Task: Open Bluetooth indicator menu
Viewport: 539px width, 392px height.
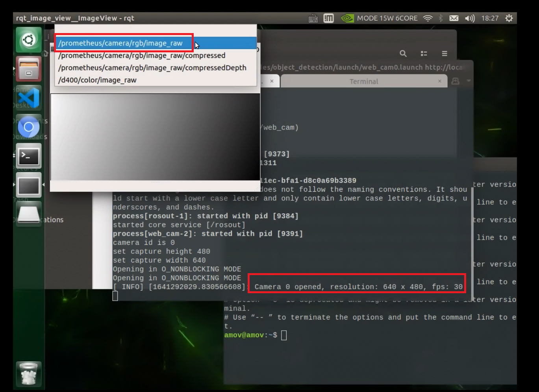Action: coord(441,18)
